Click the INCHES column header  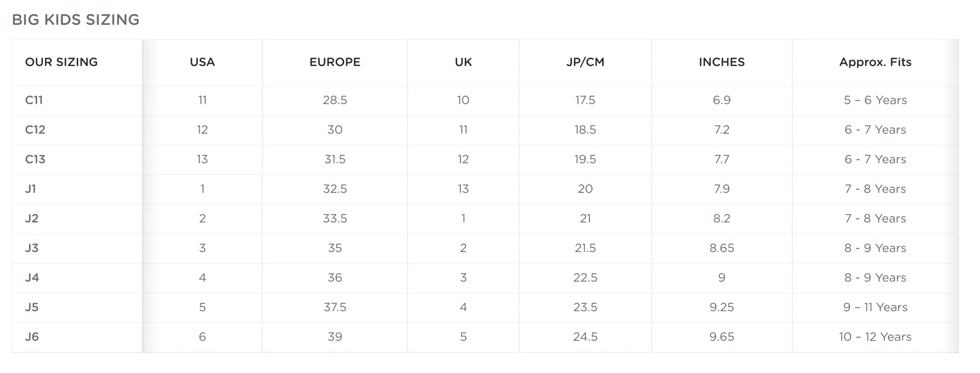tap(722, 62)
